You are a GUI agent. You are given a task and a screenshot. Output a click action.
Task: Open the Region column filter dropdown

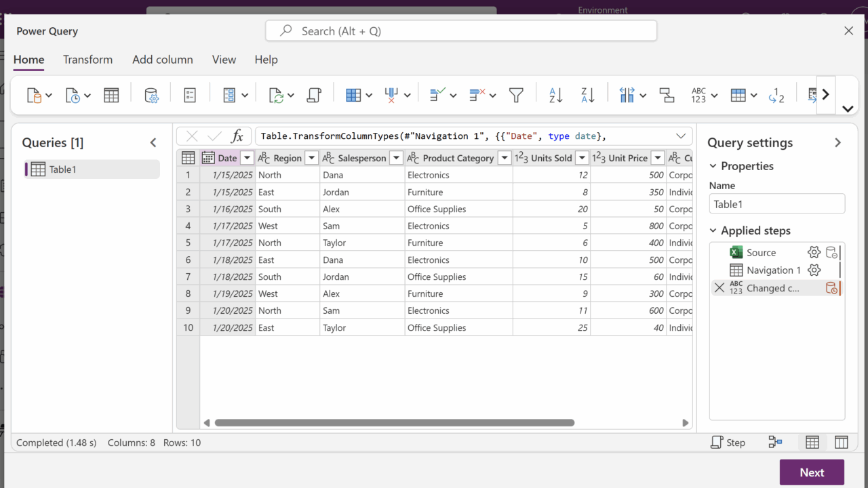click(x=311, y=158)
